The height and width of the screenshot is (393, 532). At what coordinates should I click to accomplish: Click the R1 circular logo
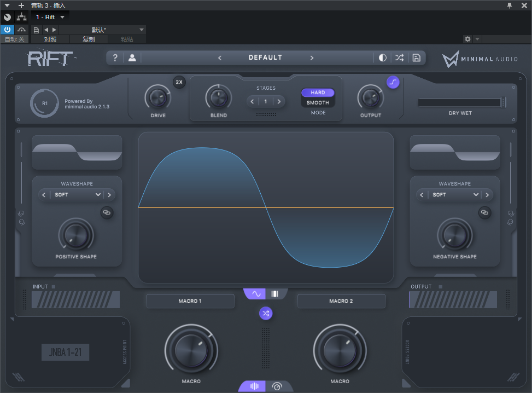pyautogui.click(x=44, y=103)
